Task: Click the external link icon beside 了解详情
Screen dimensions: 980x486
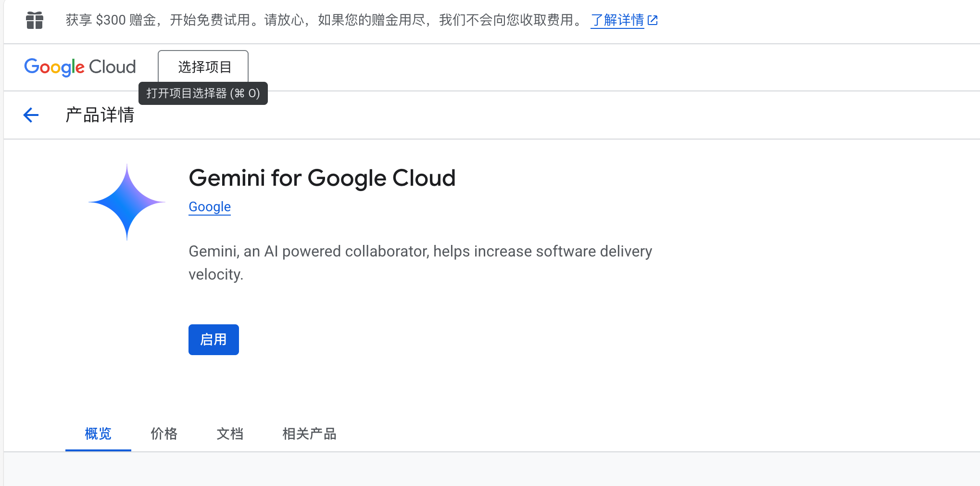Action: click(x=653, y=20)
